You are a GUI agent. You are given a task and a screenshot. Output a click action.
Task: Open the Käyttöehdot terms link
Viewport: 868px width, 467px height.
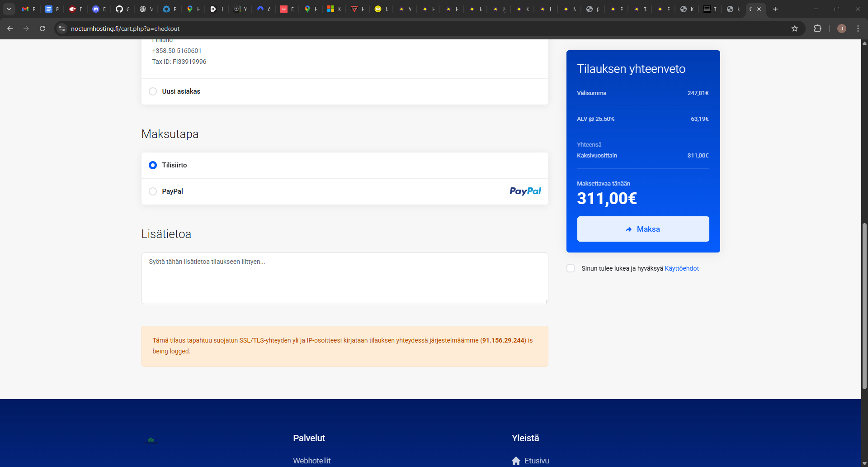pos(681,268)
